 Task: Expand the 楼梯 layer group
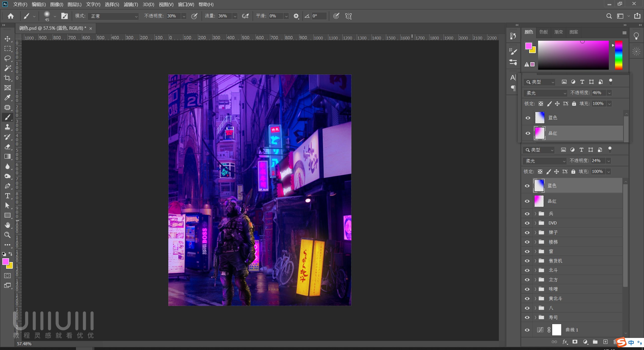coord(536,242)
